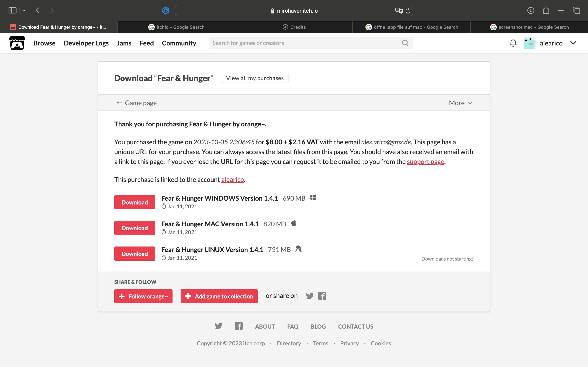Click the Apple/MAC platform icon
The height and width of the screenshot is (367, 588).
(x=295, y=223)
